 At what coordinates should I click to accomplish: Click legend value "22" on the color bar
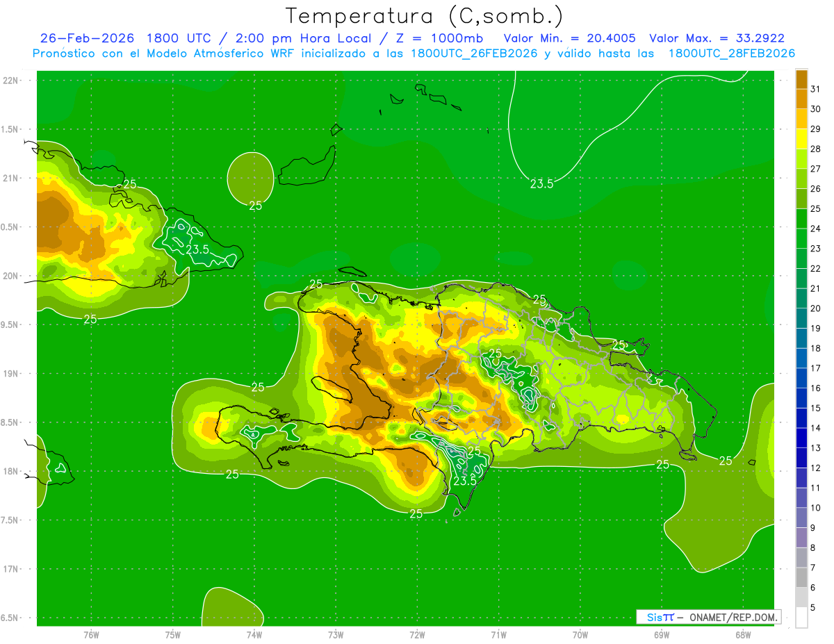click(816, 268)
